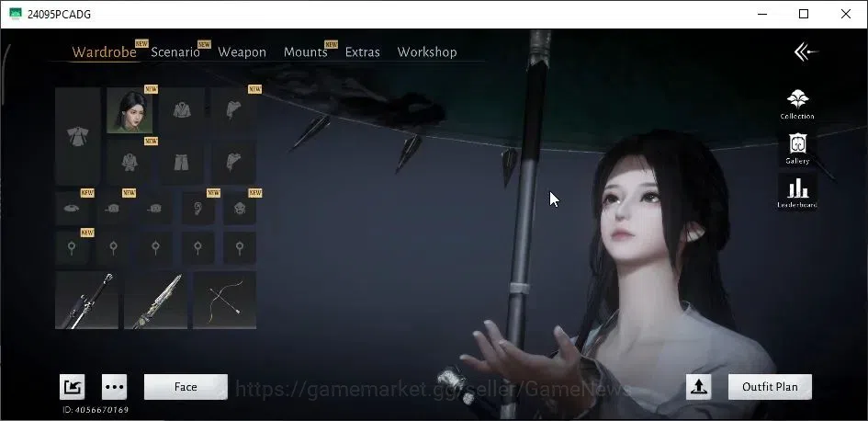Select the Extras tab

pyautogui.click(x=363, y=52)
